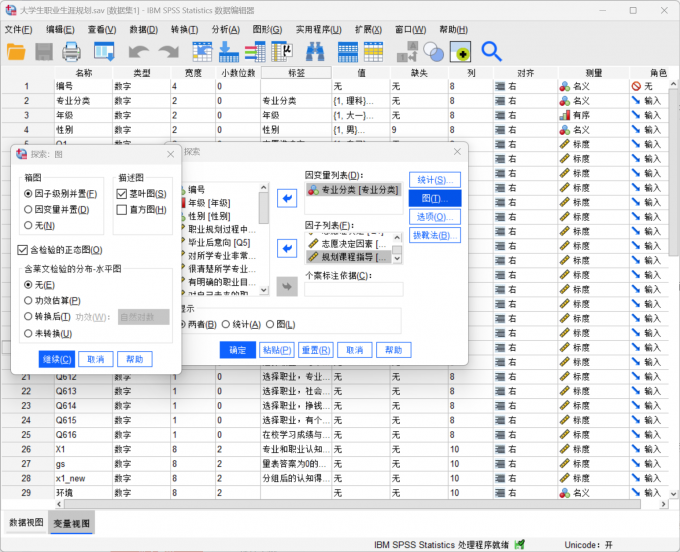The width and height of the screenshot is (680, 552).
Task: Open the 转换 menu
Action: pos(184,29)
